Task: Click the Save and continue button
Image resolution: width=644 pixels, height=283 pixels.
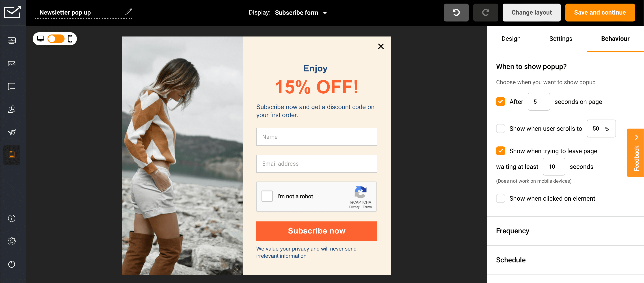Action: click(x=600, y=13)
